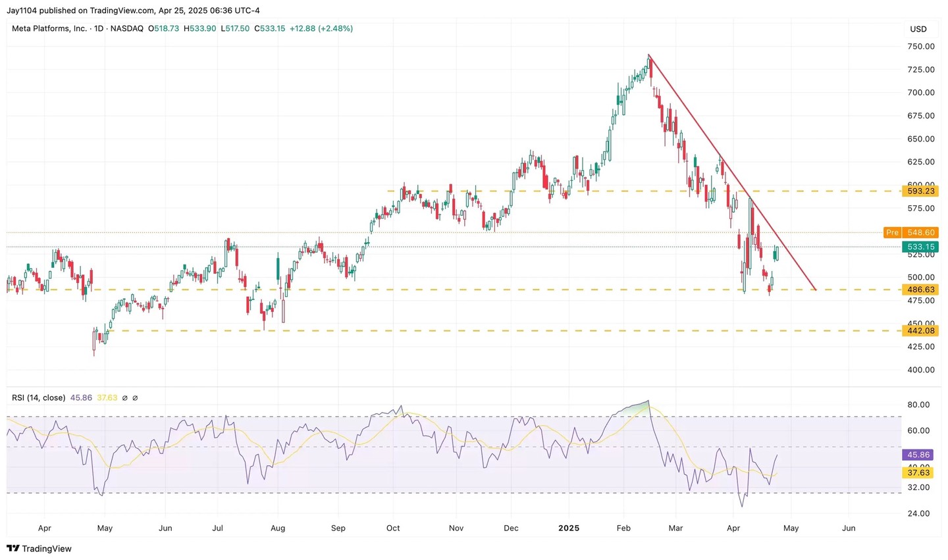
Task: Select the orange 548.60 pre-market price label
Action: (x=920, y=232)
